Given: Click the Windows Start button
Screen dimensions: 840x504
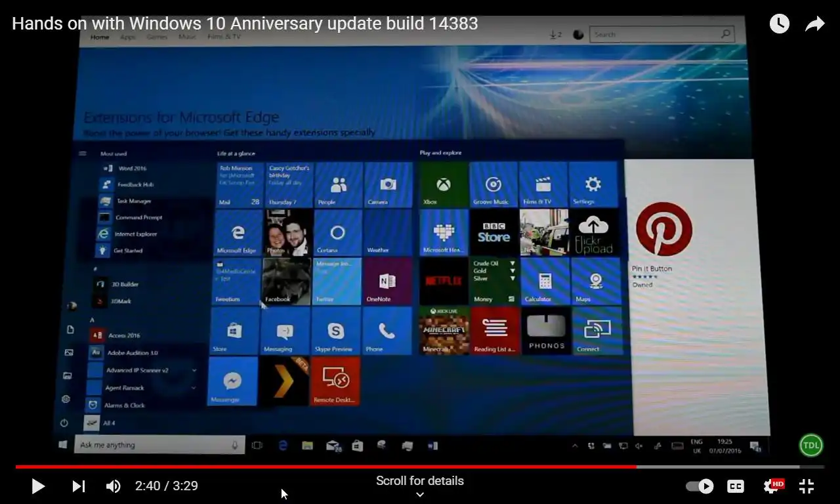Looking at the screenshot, I should pyautogui.click(x=63, y=445).
